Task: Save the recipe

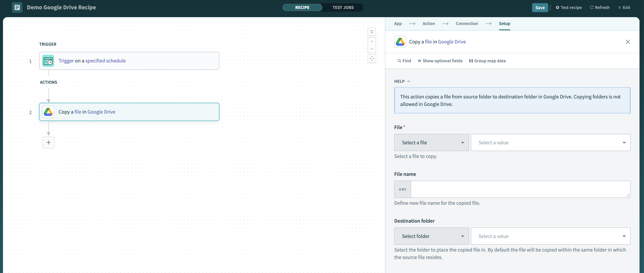Action: pos(540,7)
